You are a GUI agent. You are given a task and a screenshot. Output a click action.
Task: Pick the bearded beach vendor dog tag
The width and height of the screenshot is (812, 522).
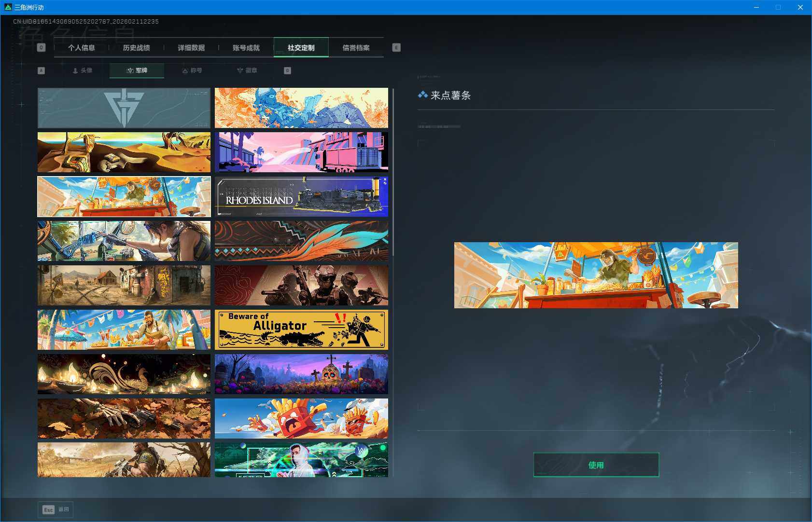(x=124, y=330)
